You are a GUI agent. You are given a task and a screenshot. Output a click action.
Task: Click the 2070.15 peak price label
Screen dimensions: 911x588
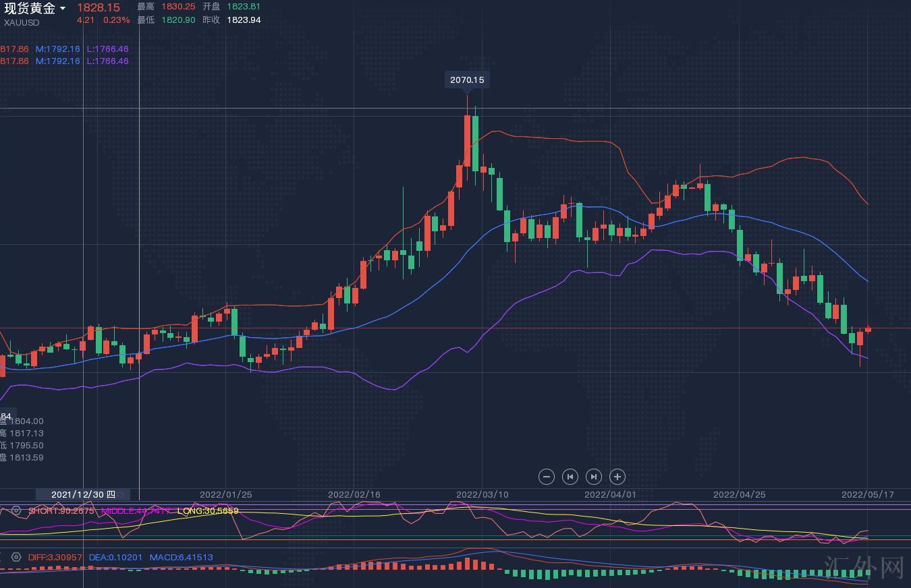point(467,80)
